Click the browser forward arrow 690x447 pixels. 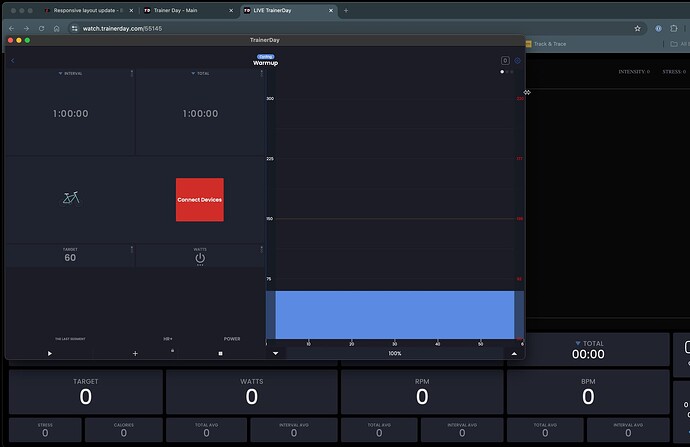(x=26, y=28)
